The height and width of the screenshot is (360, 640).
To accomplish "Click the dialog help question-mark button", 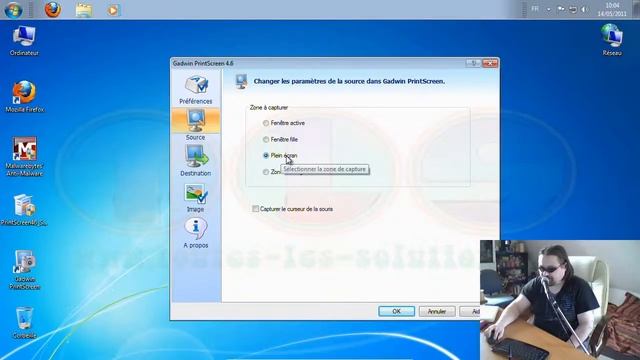I will pyautogui.click(x=473, y=63).
